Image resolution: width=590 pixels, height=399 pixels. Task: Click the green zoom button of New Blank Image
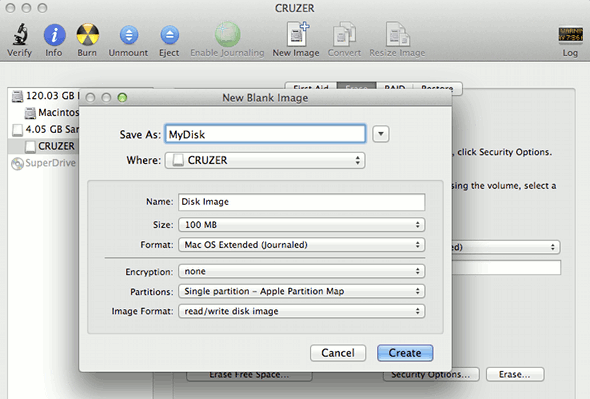point(122,97)
